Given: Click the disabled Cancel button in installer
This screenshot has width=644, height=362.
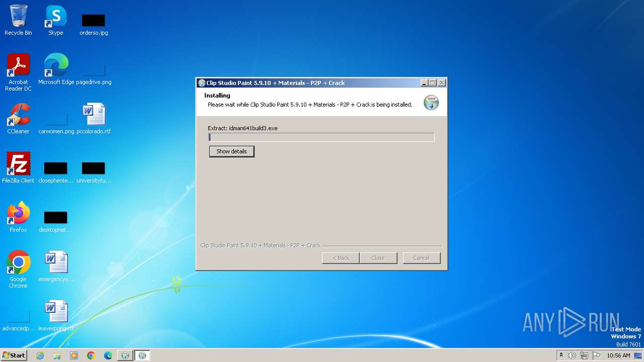Looking at the screenshot, I should (421, 258).
